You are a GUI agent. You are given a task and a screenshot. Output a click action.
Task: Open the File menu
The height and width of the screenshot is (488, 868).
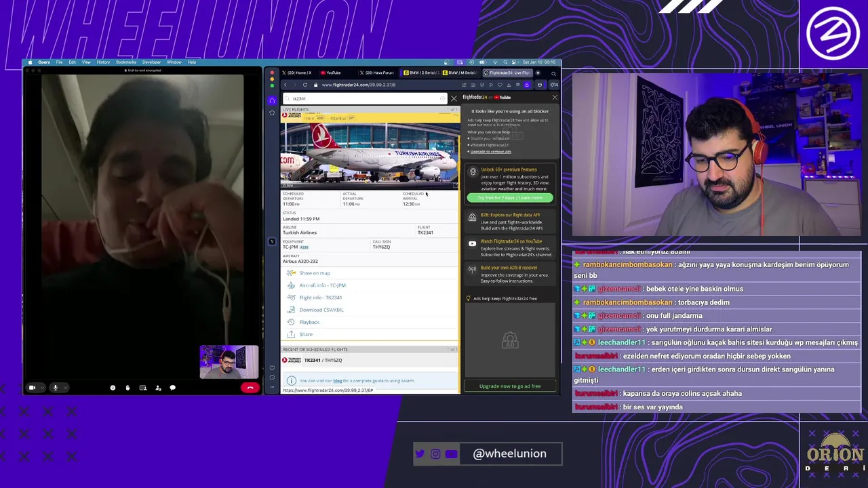(59, 62)
